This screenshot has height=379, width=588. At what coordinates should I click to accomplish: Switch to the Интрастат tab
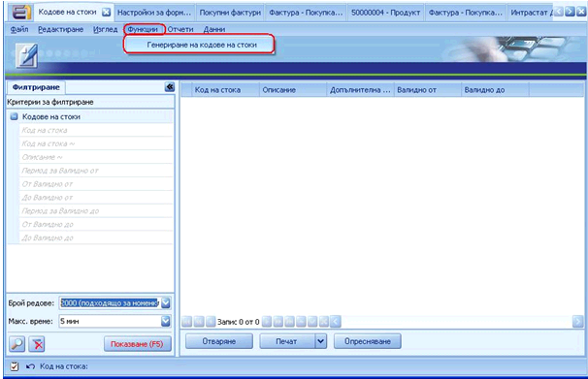(x=531, y=13)
